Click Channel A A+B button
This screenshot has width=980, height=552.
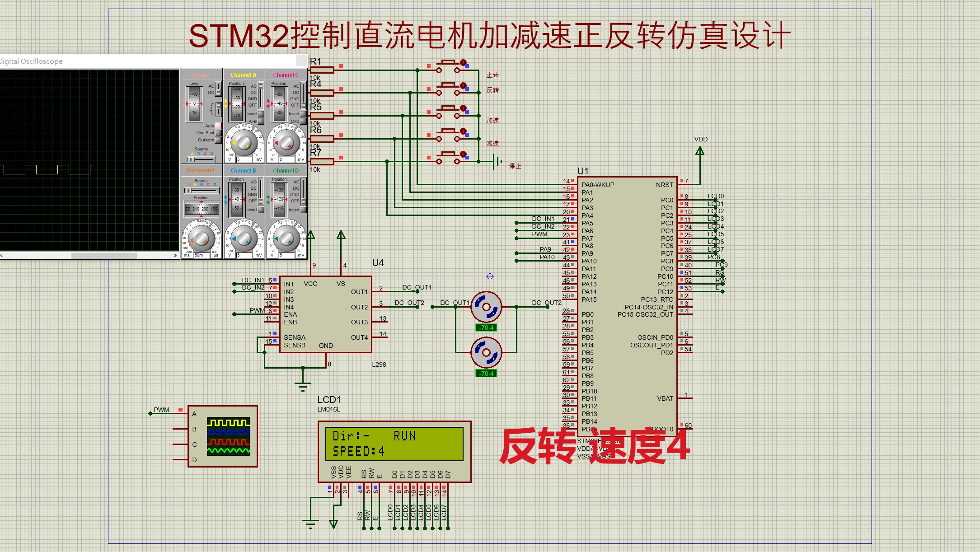(261, 121)
